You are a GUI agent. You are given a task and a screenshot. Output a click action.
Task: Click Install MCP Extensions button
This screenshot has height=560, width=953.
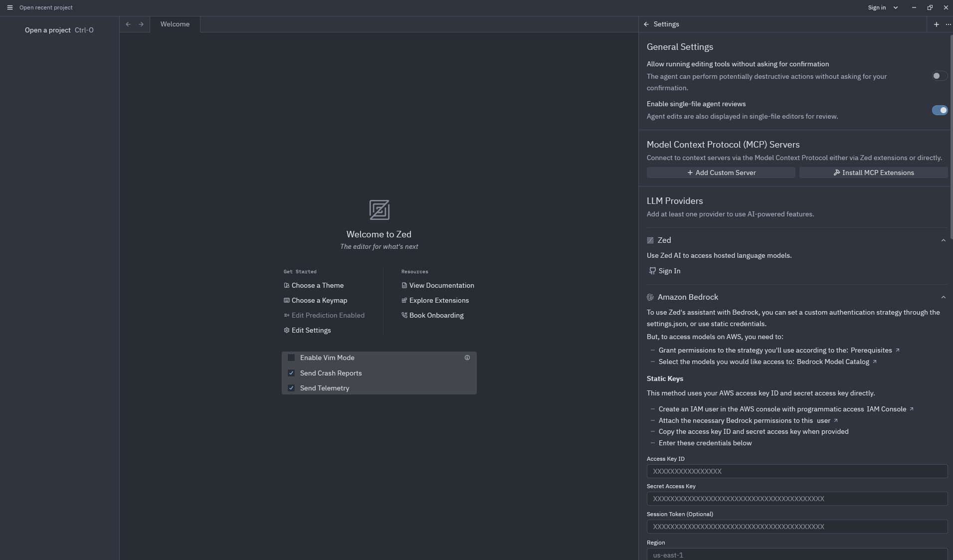873,173
